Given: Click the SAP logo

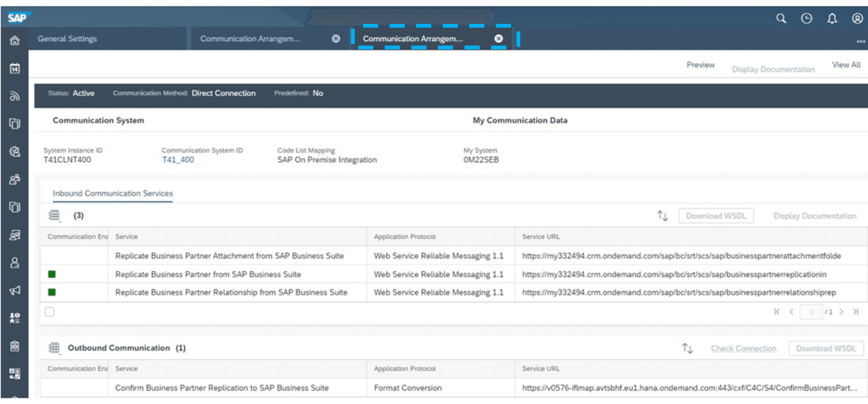Looking at the screenshot, I should tap(18, 18).
